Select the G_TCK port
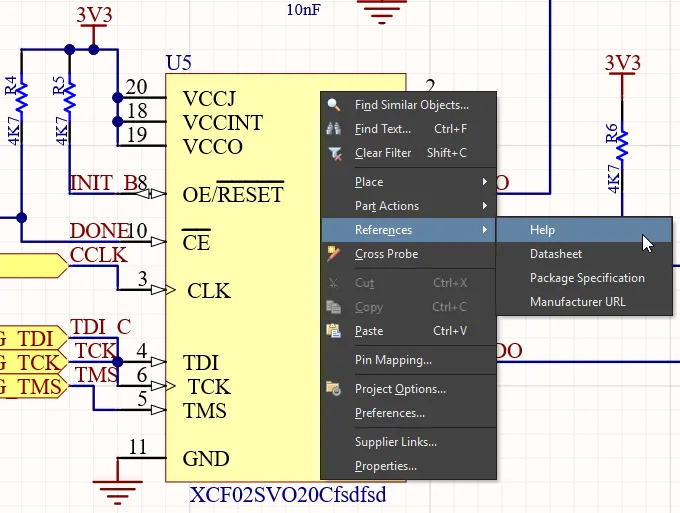The height and width of the screenshot is (513, 680). tap(34, 363)
